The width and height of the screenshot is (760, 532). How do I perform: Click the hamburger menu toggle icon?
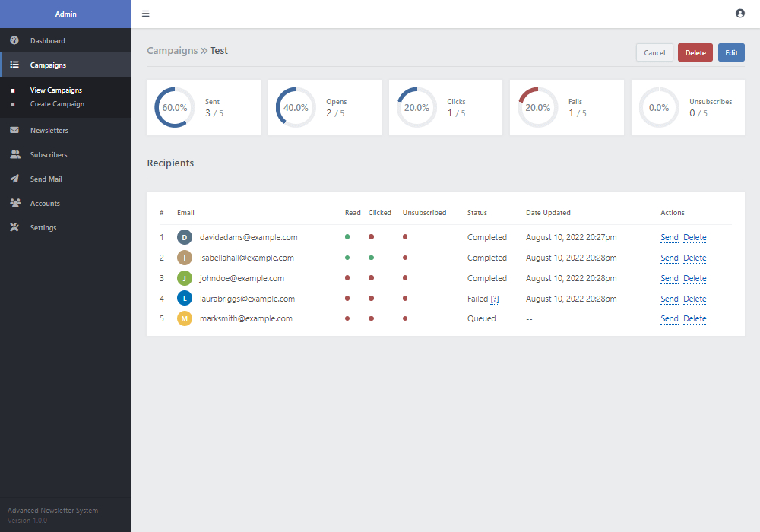coord(145,14)
